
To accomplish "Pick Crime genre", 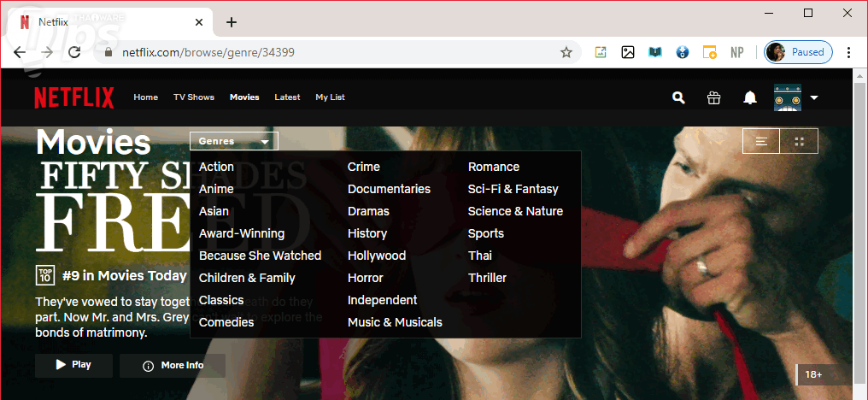I will (364, 167).
